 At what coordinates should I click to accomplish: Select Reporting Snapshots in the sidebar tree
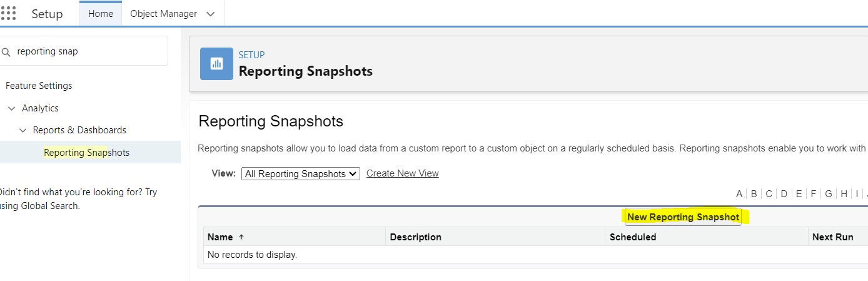click(86, 153)
